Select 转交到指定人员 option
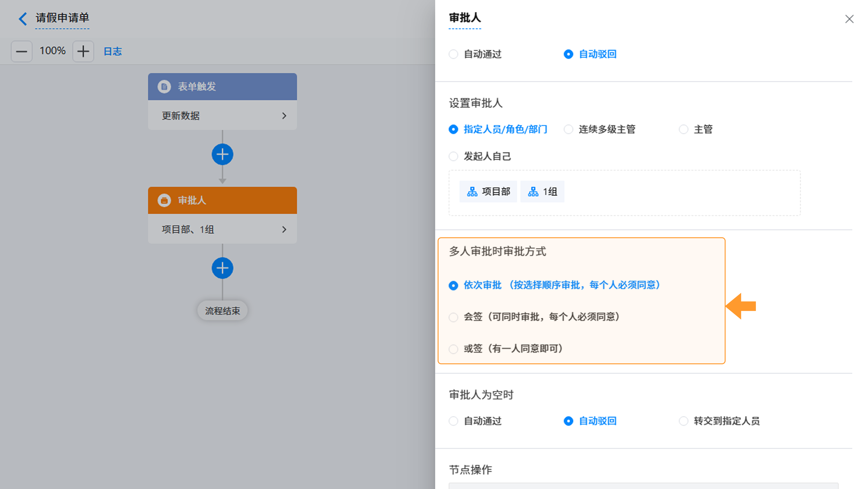The width and height of the screenshot is (868, 489). pos(719,421)
